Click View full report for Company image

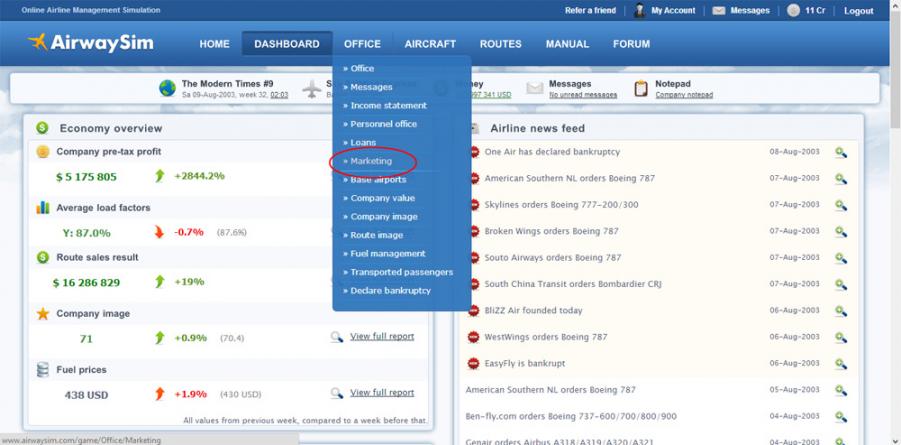pyautogui.click(x=382, y=336)
